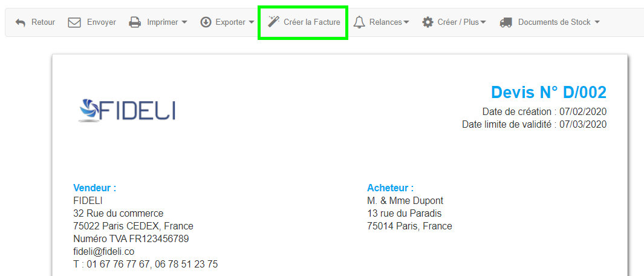This screenshot has height=276, width=644.
Task: Click the Documents de Stock truck icon
Action: coord(506,22)
